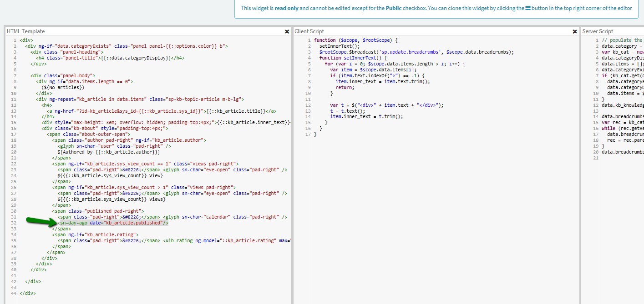Screen dimensions: 644x304
Task: Click the 'sys_view_count == 1' span line
Action: tap(145, 164)
